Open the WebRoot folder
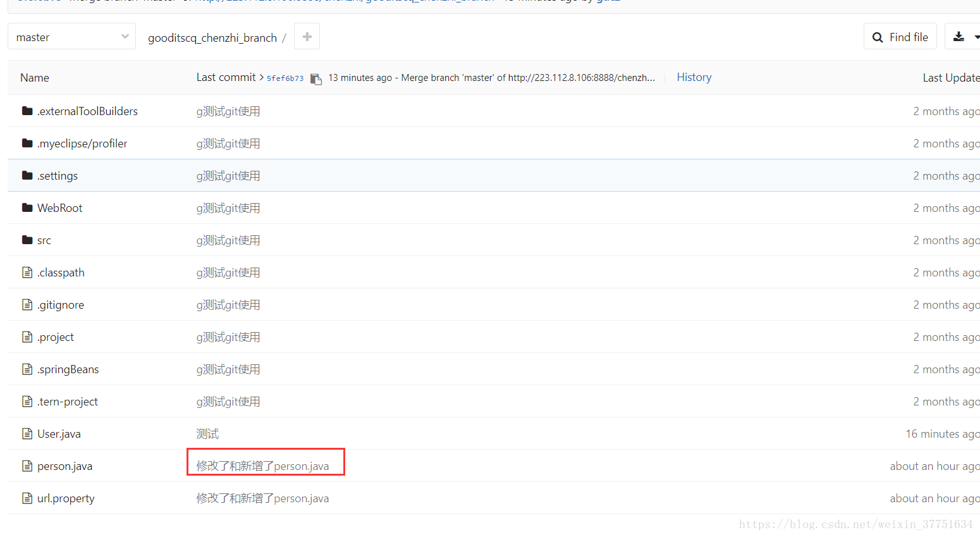 pyautogui.click(x=60, y=208)
